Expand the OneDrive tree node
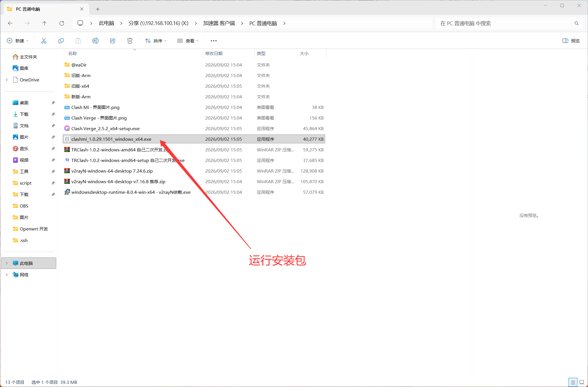This screenshot has height=387, width=588. click(7, 80)
